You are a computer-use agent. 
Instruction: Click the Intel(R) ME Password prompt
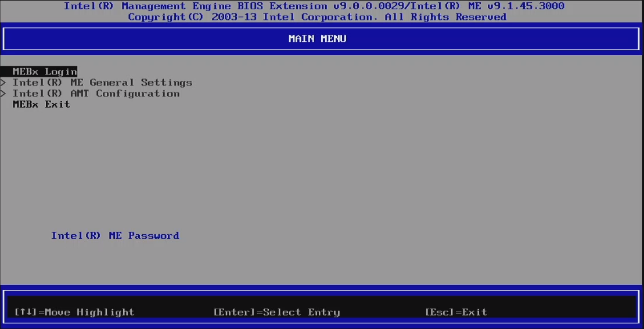pyautogui.click(x=114, y=235)
